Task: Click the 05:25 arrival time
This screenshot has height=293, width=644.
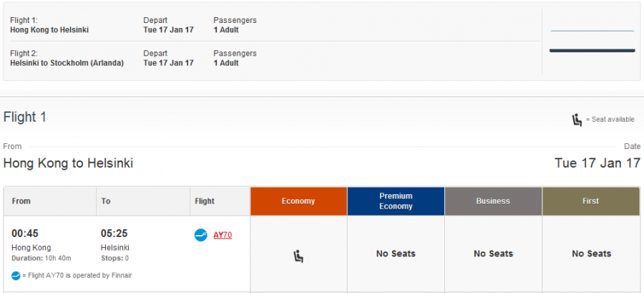Action: point(114,234)
